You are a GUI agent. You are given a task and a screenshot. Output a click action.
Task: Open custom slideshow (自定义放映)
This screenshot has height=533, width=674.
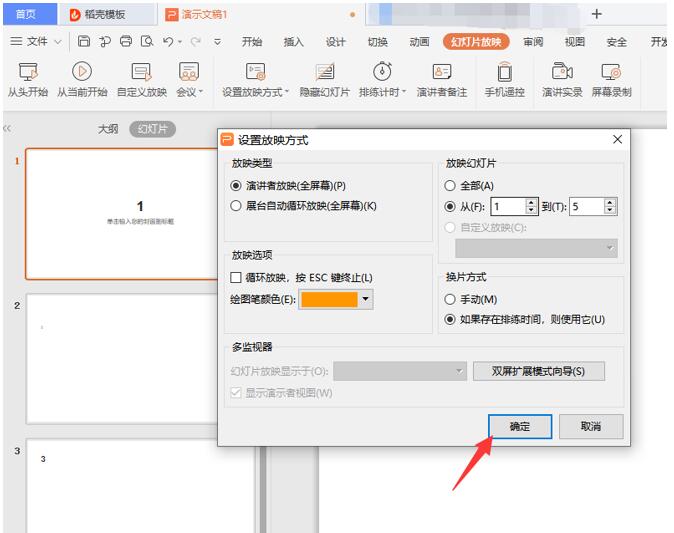pos(141,80)
